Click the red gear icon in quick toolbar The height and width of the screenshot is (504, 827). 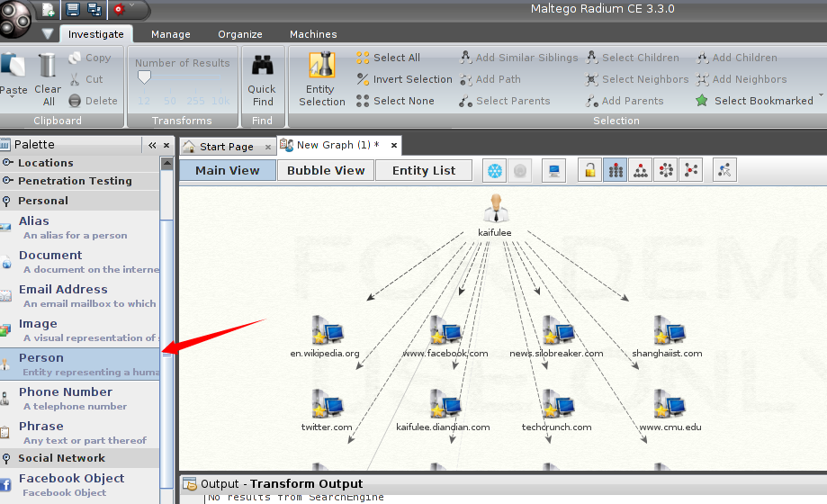[119, 9]
